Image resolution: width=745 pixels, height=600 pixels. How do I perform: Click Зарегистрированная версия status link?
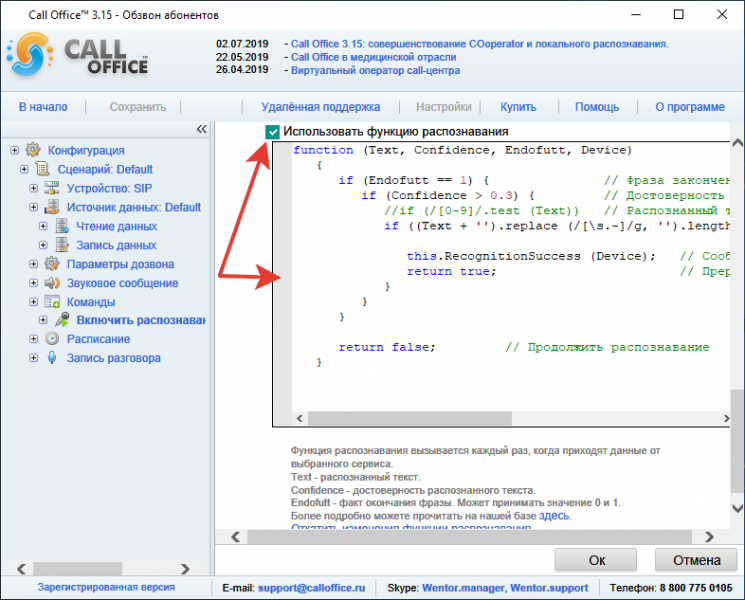tap(106, 587)
